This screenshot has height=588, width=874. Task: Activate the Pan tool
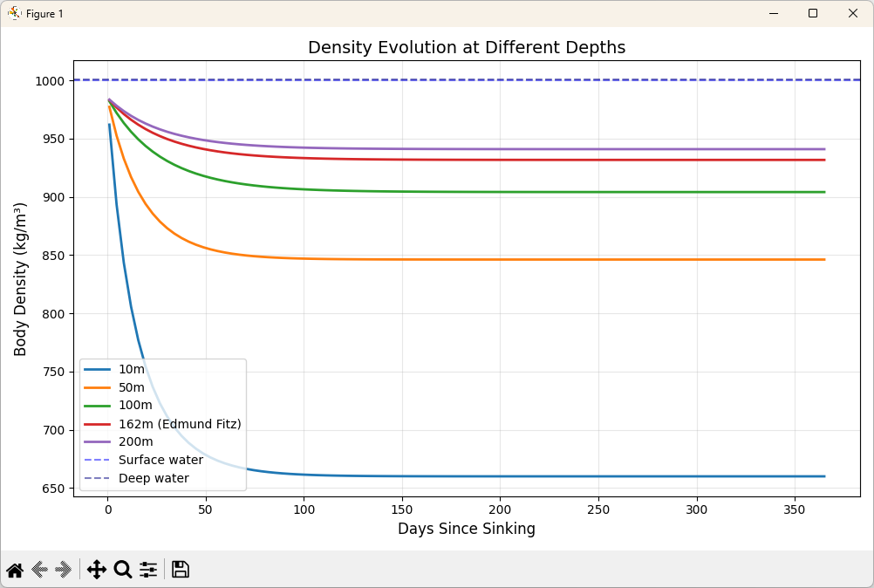point(96,569)
